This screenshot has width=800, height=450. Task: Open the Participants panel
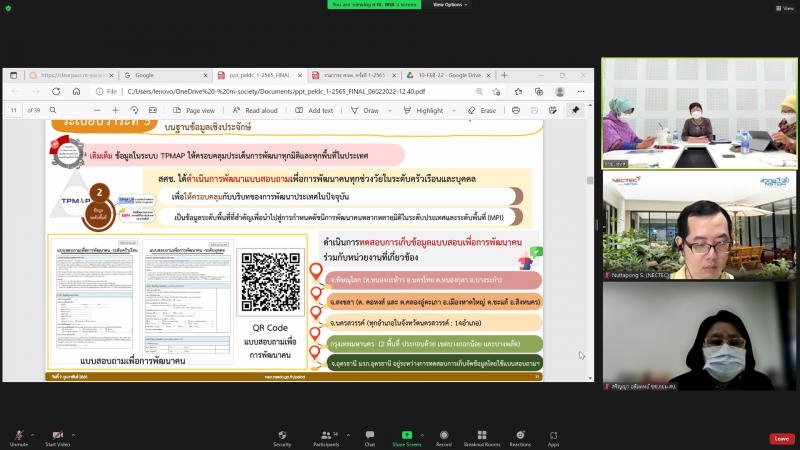(x=326, y=438)
